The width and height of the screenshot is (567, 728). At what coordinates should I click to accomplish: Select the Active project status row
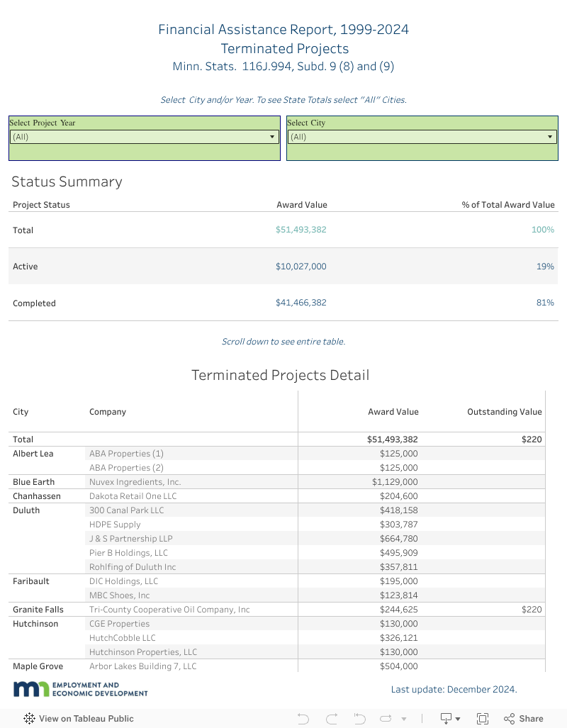click(x=26, y=267)
